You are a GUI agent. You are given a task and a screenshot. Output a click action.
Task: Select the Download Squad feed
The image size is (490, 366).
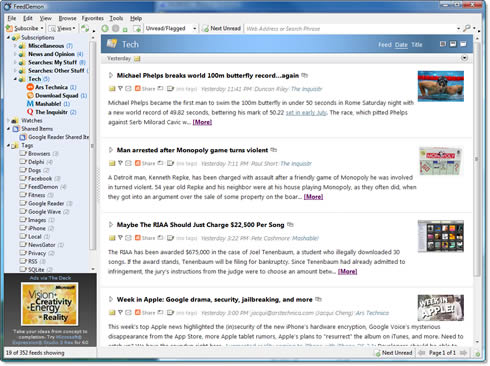(57, 96)
